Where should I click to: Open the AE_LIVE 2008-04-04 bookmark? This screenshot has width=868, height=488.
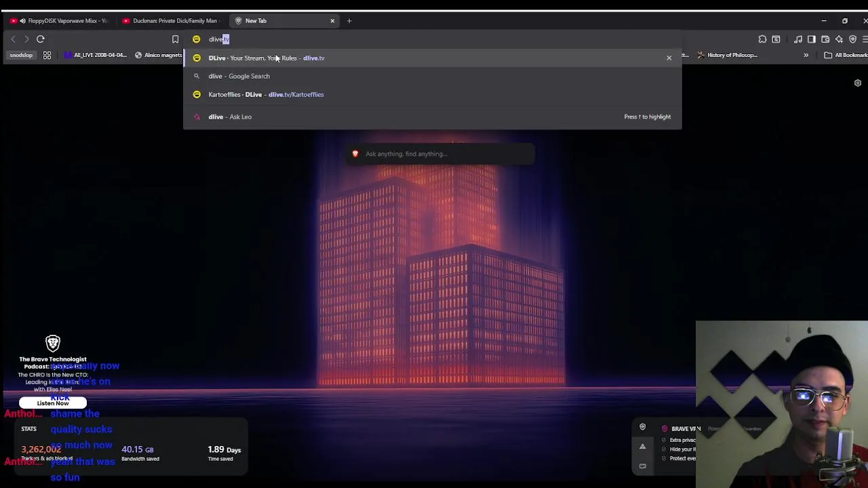coord(95,55)
